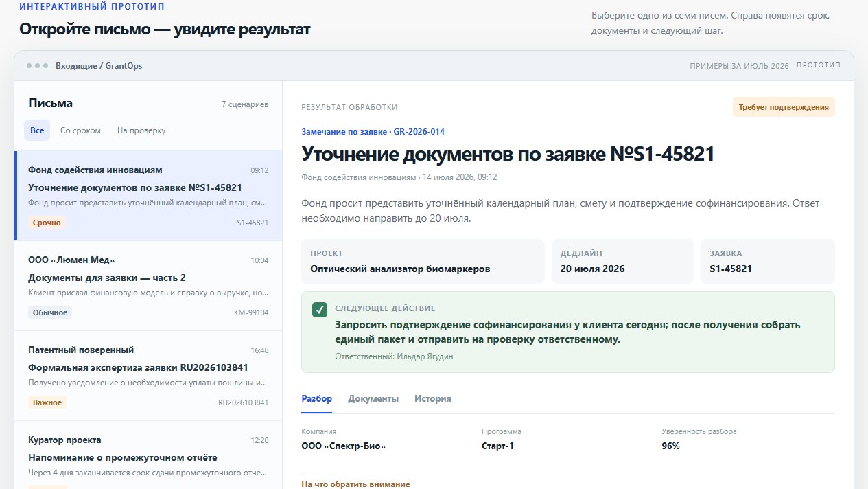Open the ООО «Люмен Мед» letter
The width and height of the screenshot is (868, 489).
[x=148, y=286]
